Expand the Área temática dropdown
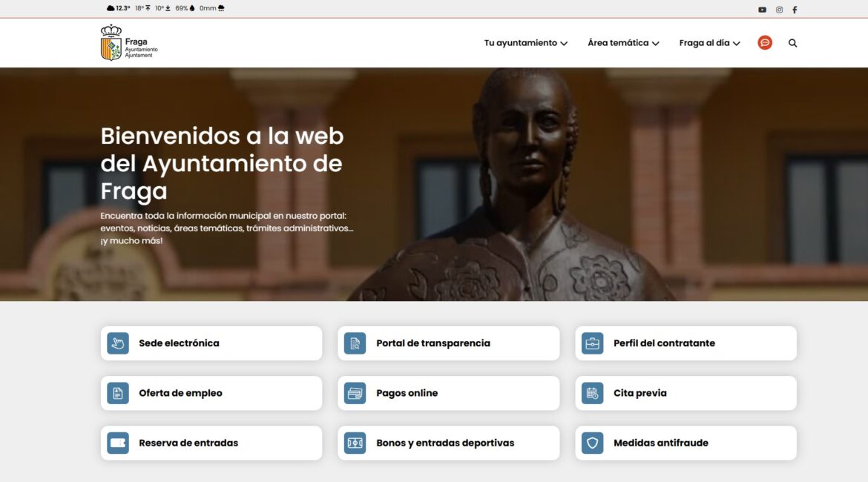868x482 pixels. [657, 43]
